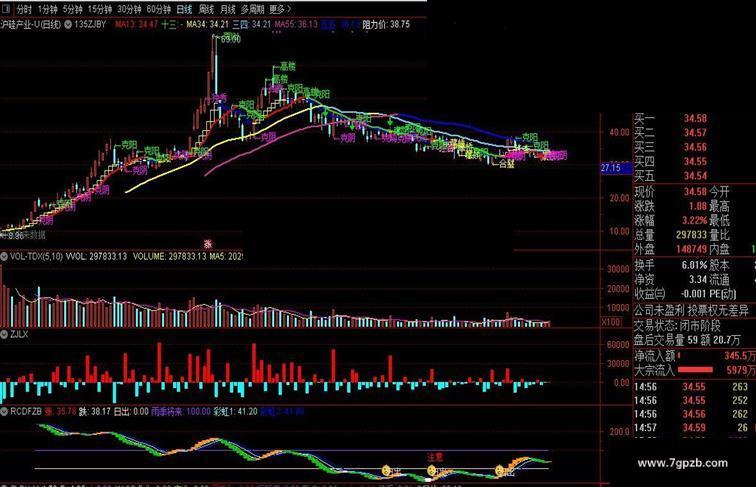Click the first smiley signal icon in RCDFZB
This screenshot has height=487, width=756.
pyautogui.click(x=386, y=470)
